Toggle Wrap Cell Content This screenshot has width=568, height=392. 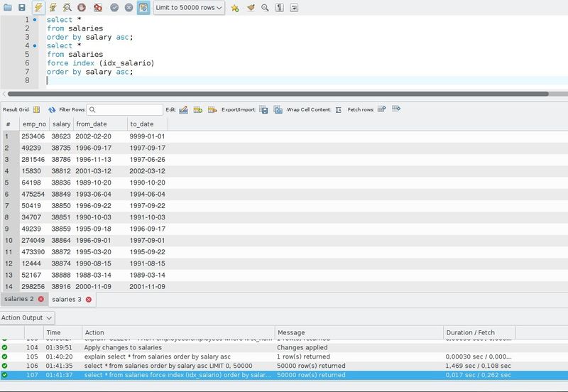tap(339, 110)
